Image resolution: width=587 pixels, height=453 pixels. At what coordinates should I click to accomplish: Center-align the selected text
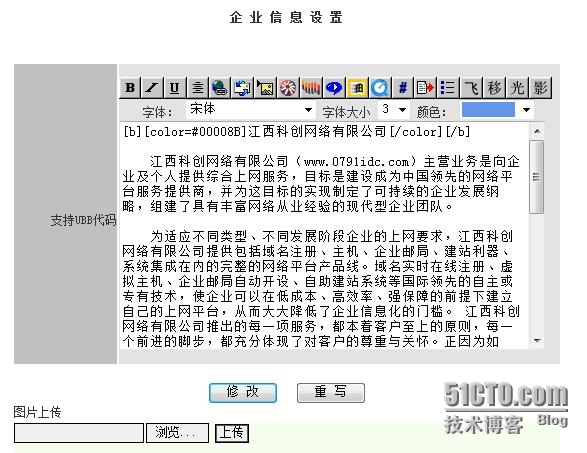tap(197, 88)
